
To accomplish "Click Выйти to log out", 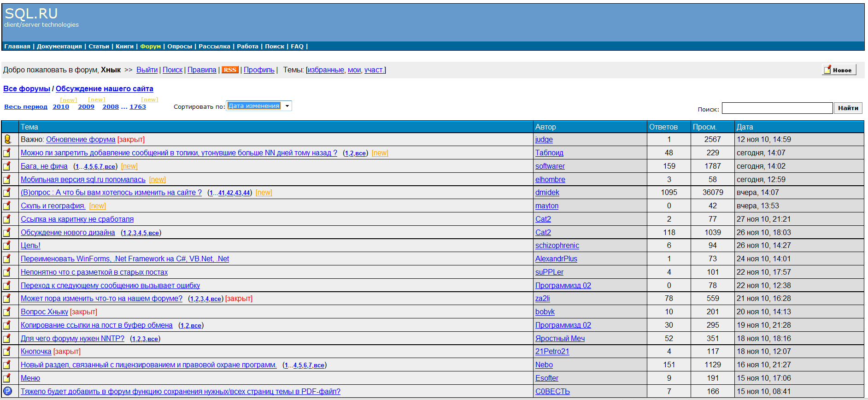I will (147, 70).
